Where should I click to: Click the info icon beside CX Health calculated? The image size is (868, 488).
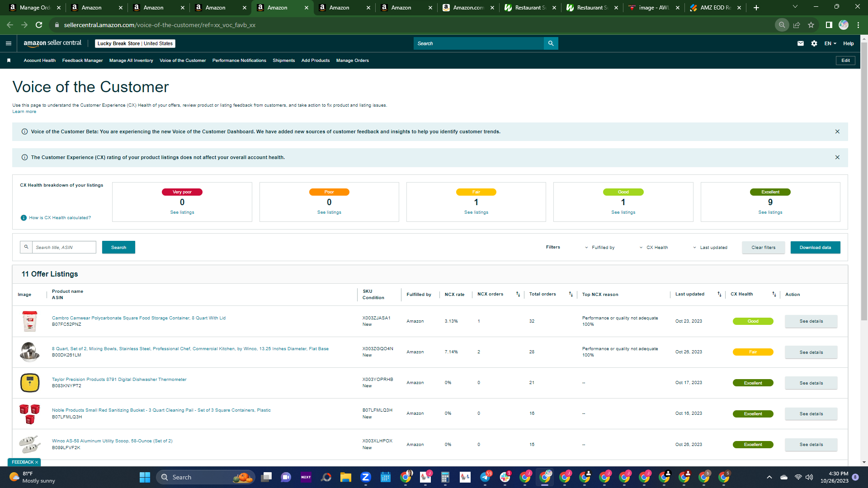click(24, 218)
